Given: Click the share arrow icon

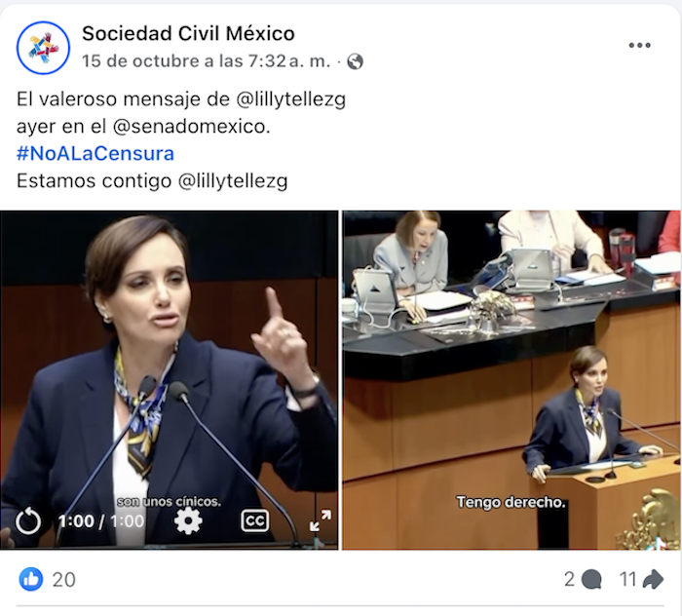Looking at the screenshot, I should (x=653, y=579).
